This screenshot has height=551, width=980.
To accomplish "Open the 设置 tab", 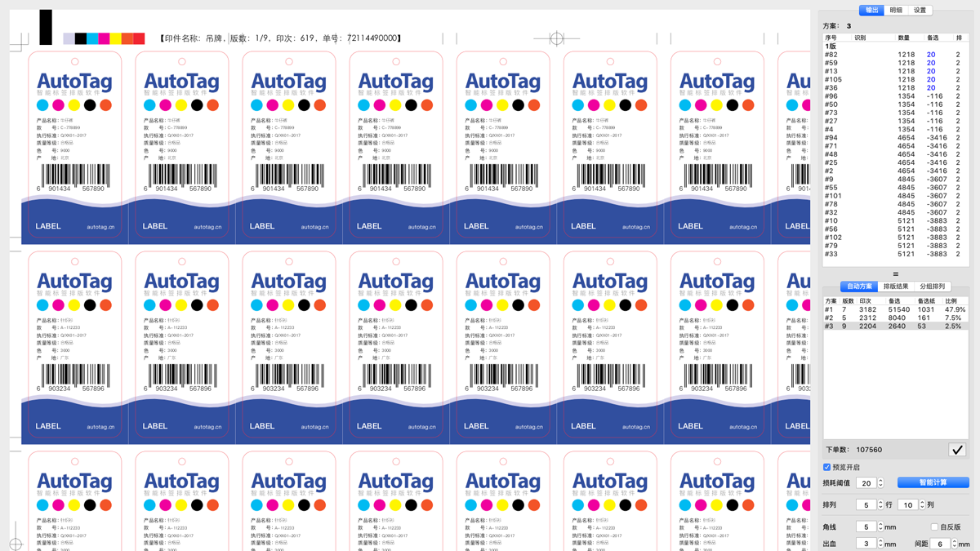I will [920, 10].
